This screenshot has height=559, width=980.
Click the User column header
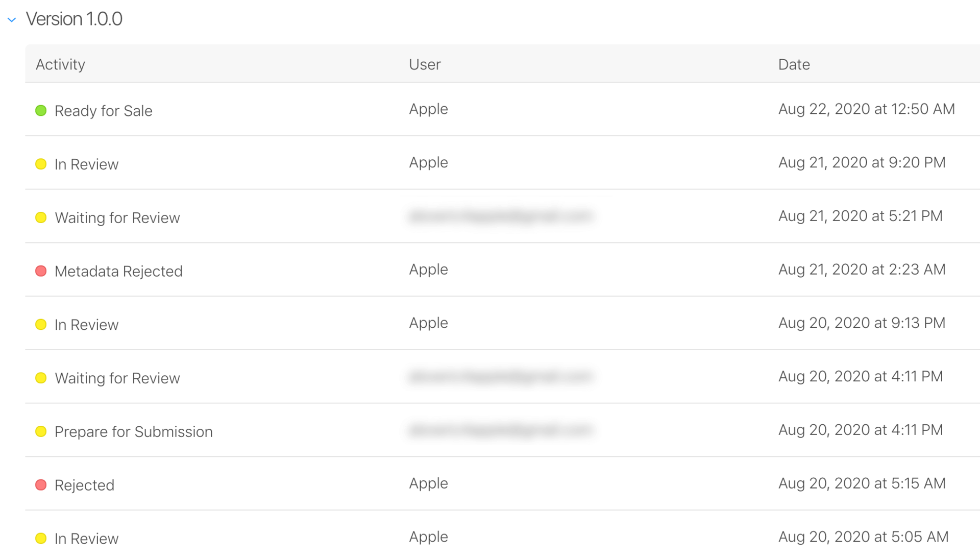[425, 64]
